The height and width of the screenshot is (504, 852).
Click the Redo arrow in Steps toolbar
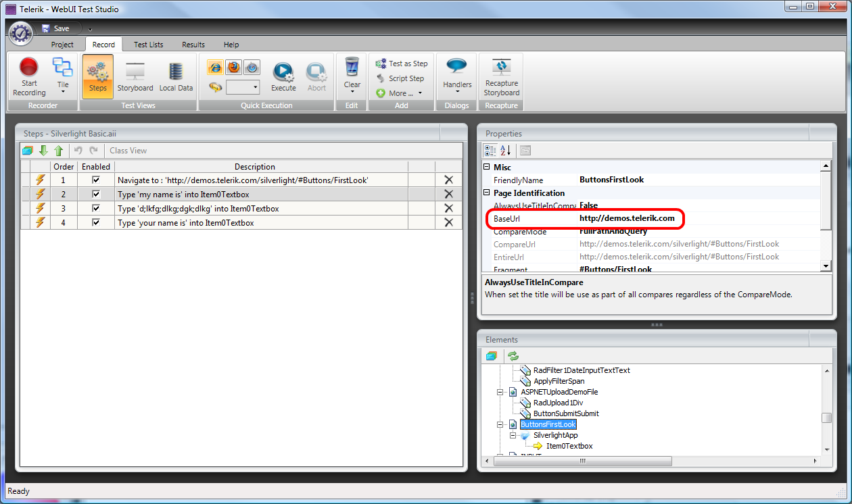pos(94,151)
